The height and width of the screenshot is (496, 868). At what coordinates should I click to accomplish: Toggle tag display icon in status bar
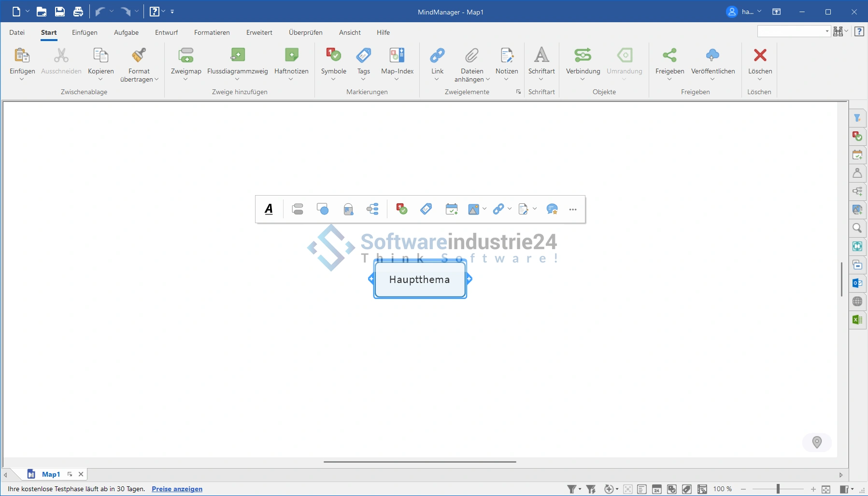687,489
